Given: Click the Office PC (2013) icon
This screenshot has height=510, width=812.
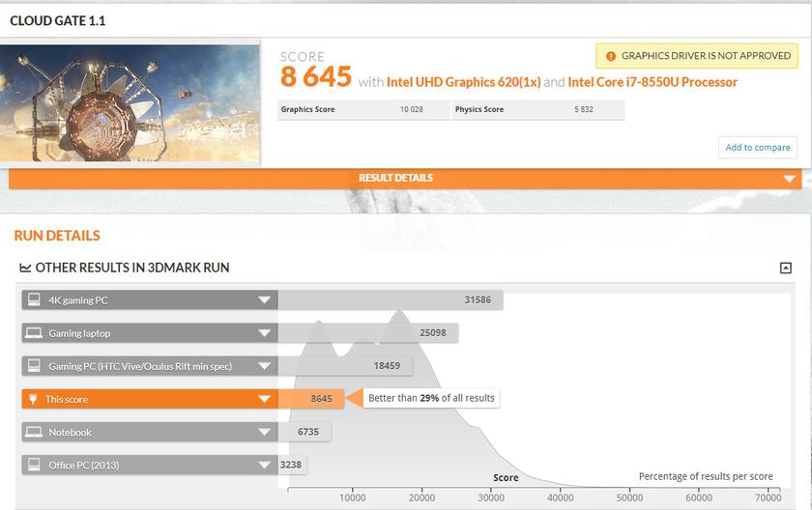Looking at the screenshot, I should point(34,465).
